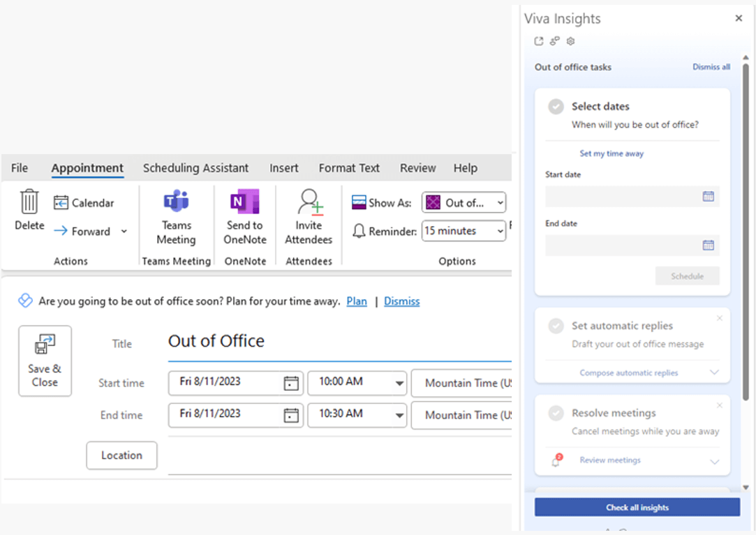
Task: Click the Plan link in the notification bar
Action: point(357,301)
